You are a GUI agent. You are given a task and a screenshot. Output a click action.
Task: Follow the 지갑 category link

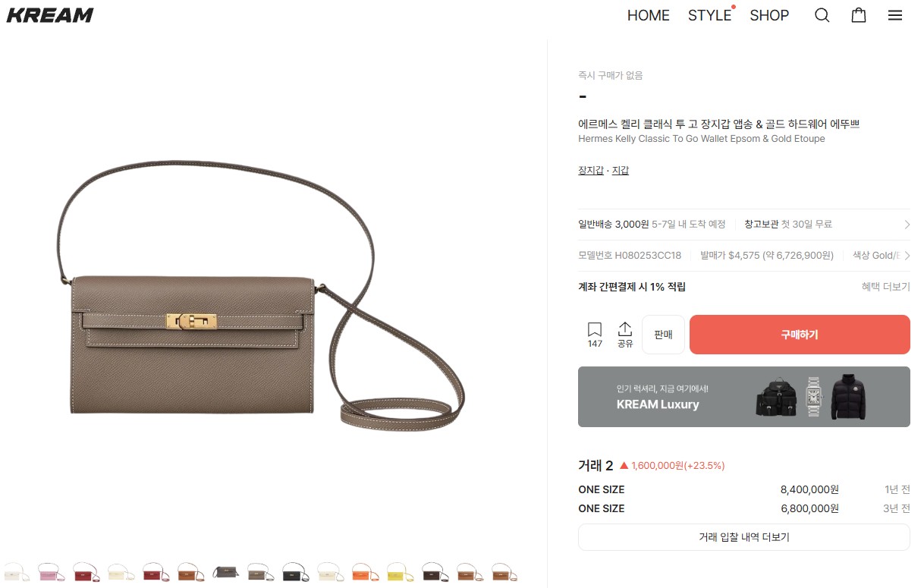coord(621,171)
